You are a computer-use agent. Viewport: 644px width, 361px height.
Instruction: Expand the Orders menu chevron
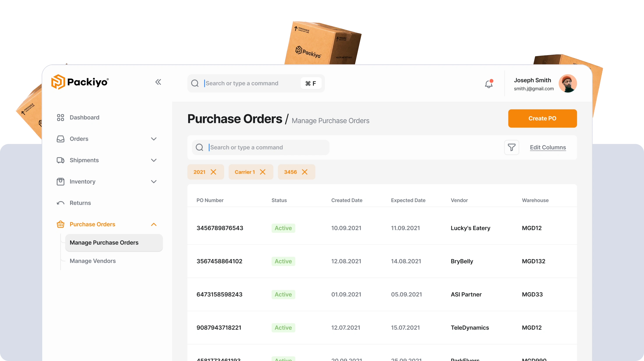tap(154, 139)
